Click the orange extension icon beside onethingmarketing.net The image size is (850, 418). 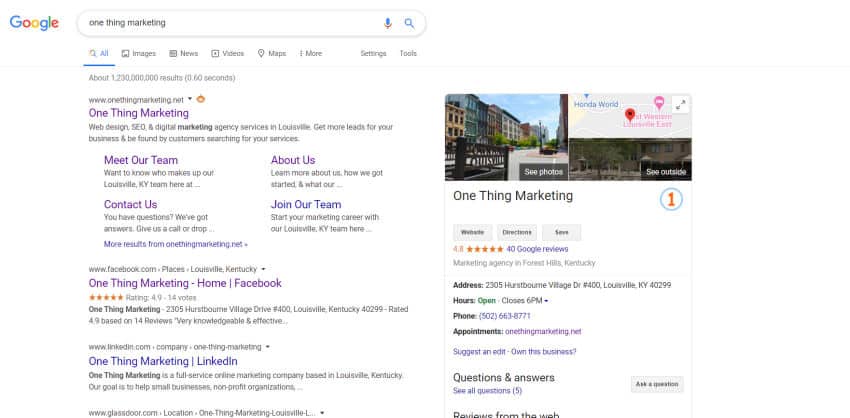click(201, 99)
